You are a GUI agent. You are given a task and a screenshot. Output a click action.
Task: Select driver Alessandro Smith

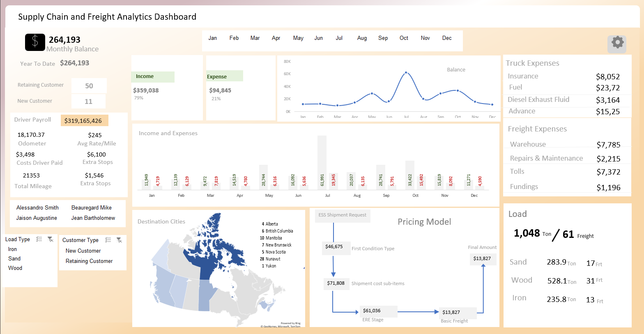pos(37,208)
